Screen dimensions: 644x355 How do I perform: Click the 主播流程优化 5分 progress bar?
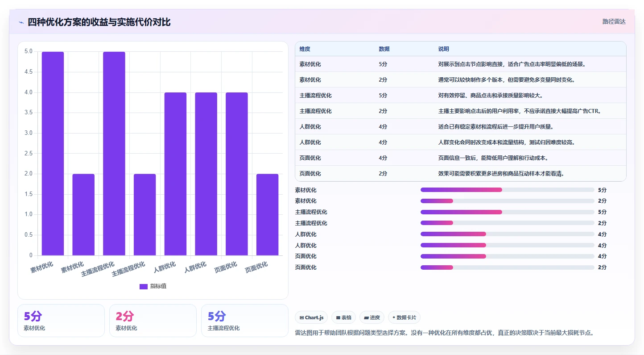(x=508, y=212)
